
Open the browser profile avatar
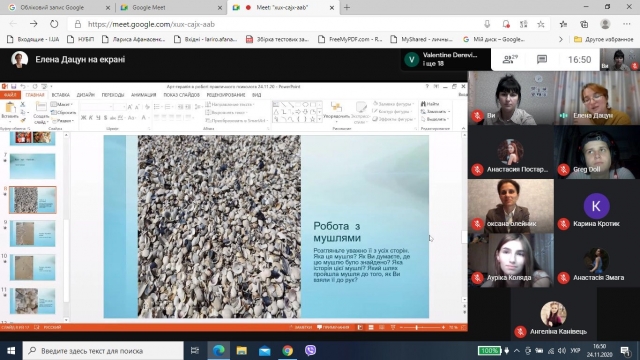(x=605, y=24)
